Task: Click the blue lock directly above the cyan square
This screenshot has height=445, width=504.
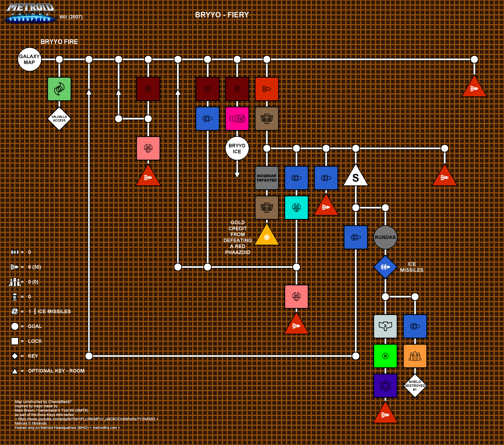Action: [296, 178]
